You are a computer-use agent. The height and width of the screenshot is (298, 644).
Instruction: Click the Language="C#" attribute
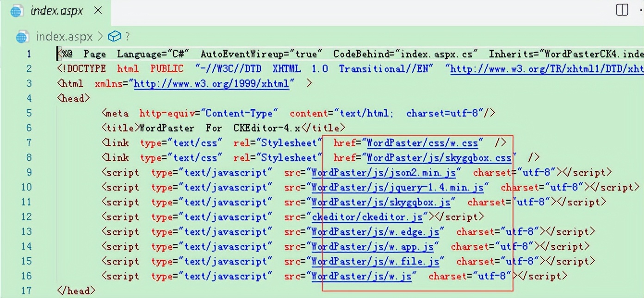pyautogui.click(x=152, y=54)
